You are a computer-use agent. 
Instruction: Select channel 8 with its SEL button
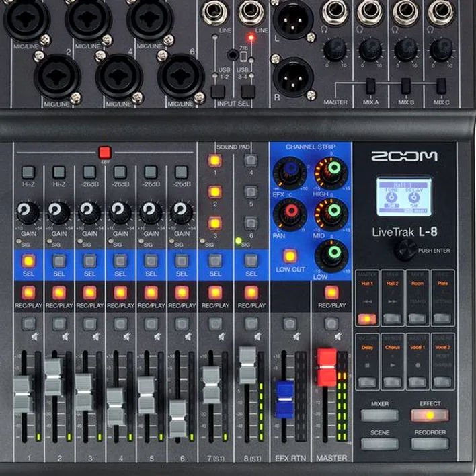[x=251, y=261]
